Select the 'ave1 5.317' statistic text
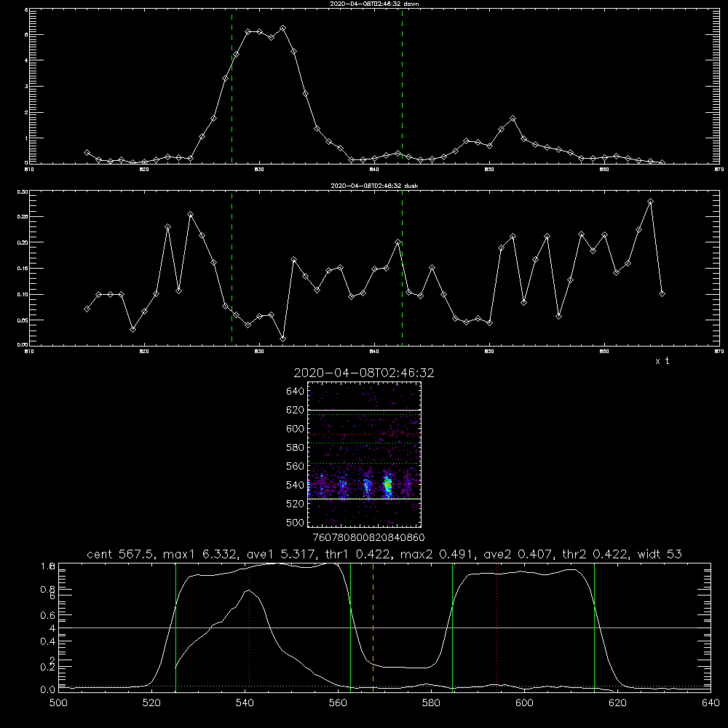The width and height of the screenshot is (728, 728). (282, 554)
